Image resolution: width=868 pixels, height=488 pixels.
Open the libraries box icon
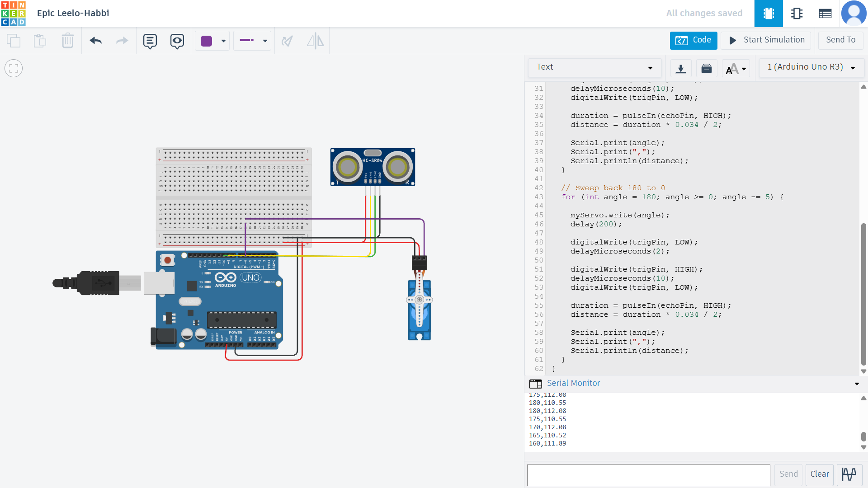point(706,68)
